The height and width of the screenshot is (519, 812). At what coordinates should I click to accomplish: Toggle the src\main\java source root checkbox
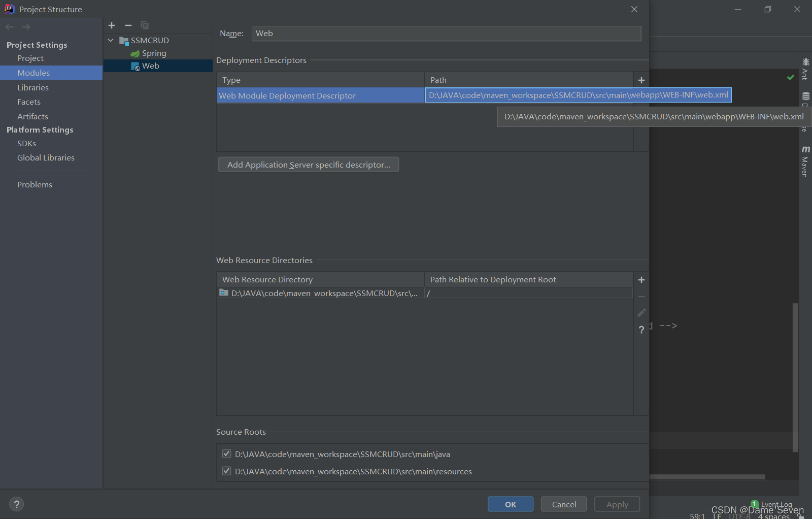point(227,454)
